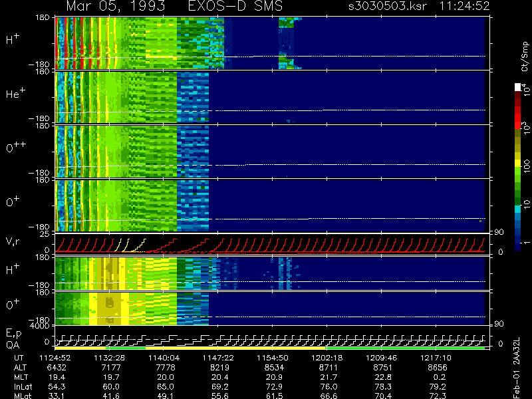532x399 pixels.
Task: Click the vertical "Feb-01 2AA32L" stamp
Action: pyautogui.click(x=517, y=368)
